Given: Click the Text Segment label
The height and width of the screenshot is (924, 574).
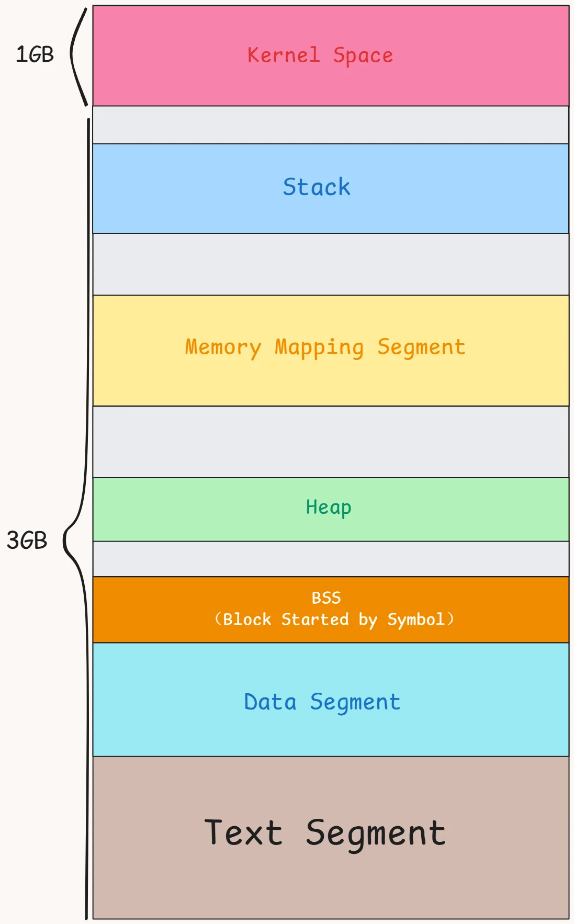Looking at the screenshot, I should [325, 833].
